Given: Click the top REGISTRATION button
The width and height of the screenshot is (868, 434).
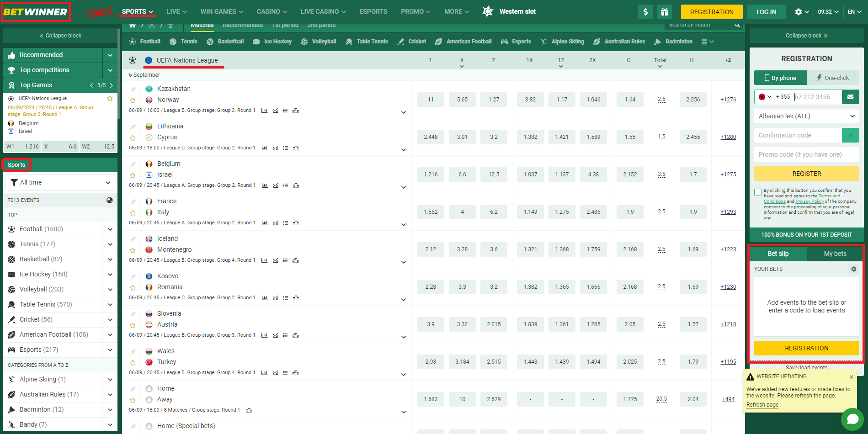Looking at the screenshot, I should click(x=712, y=12).
